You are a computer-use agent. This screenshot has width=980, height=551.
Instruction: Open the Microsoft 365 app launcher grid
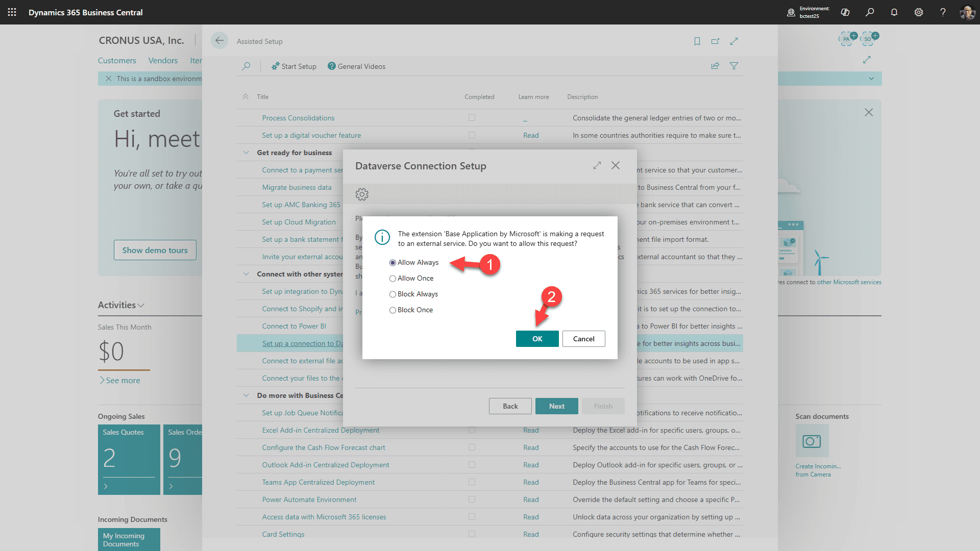click(12, 12)
